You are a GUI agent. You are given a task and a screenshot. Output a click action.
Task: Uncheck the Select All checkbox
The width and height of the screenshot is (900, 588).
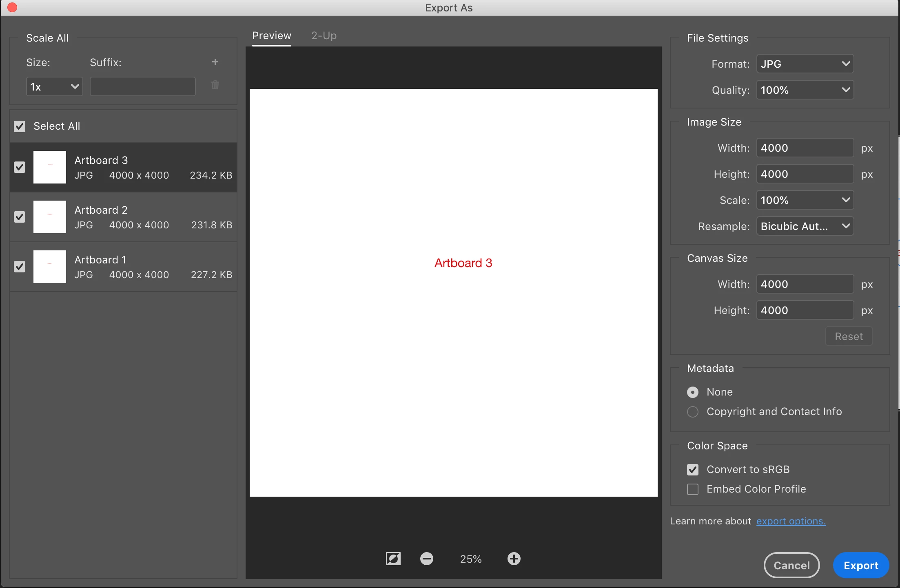point(20,126)
